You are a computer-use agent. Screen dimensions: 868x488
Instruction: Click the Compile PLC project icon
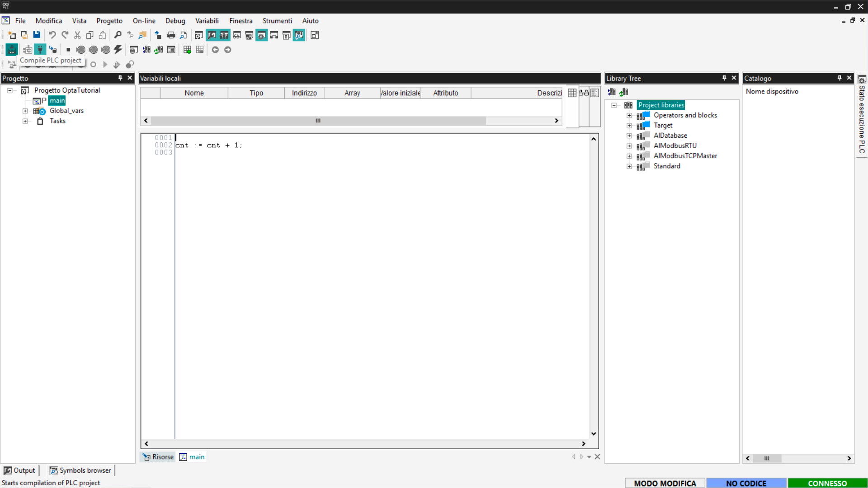point(12,50)
